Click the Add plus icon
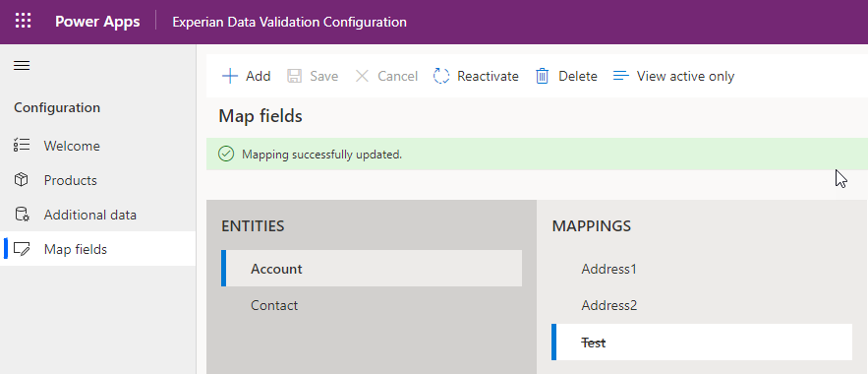 [230, 76]
